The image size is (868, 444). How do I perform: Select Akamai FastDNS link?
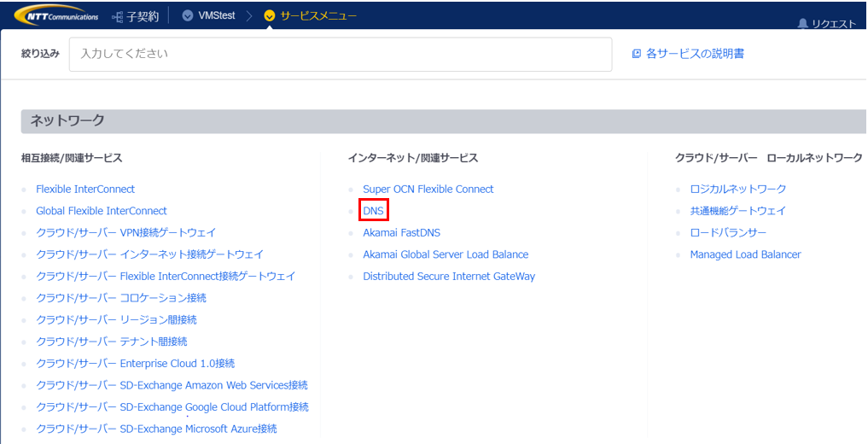pyautogui.click(x=401, y=232)
